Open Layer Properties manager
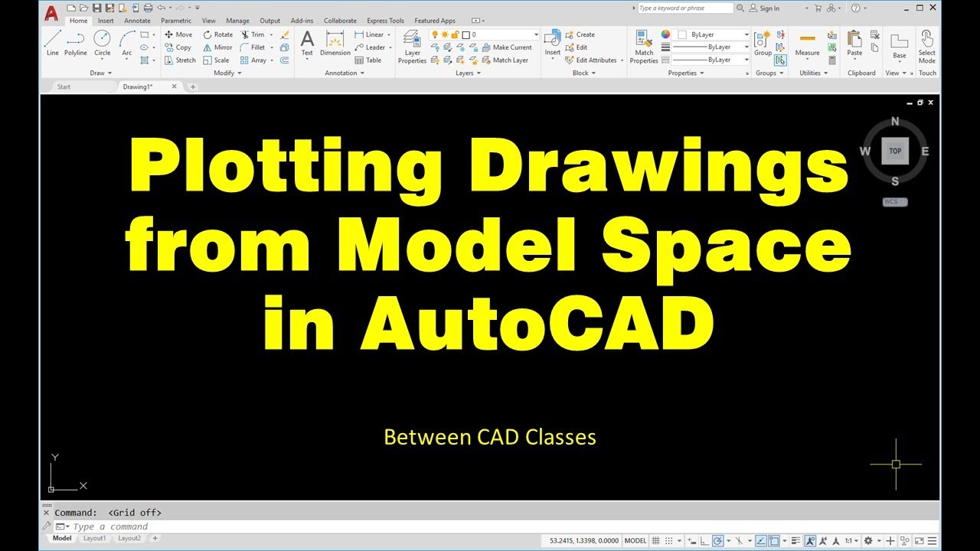Image resolution: width=980 pixels, height=551 pixels. coord(412,47)
